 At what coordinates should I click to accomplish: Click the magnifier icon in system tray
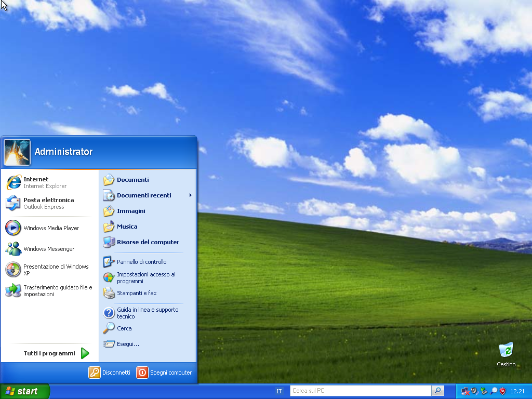[x=494, y=391]
